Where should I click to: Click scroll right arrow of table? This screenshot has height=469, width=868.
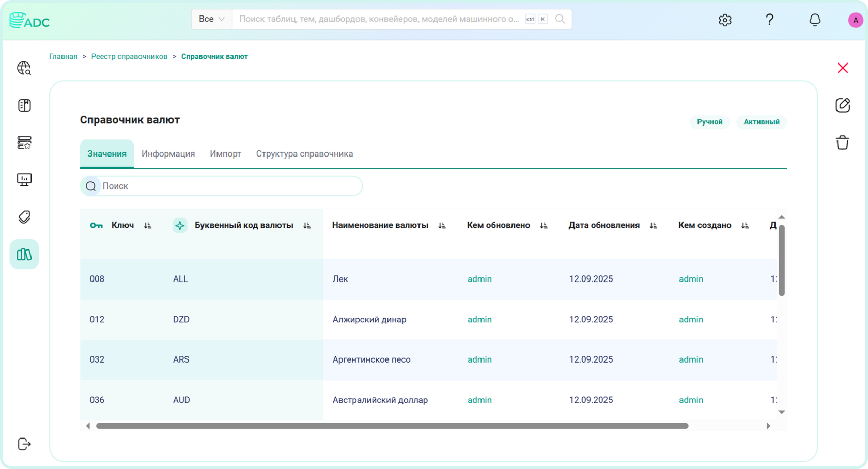(x=768, y=426)
